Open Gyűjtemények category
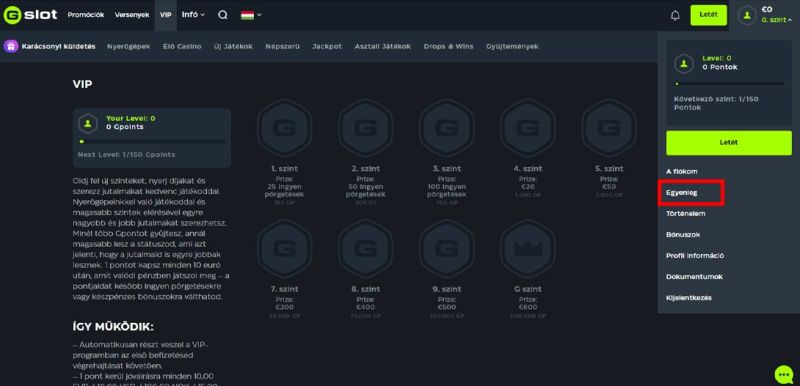Image resolution: width=800 pixels, height=386 pixels. 512,46
